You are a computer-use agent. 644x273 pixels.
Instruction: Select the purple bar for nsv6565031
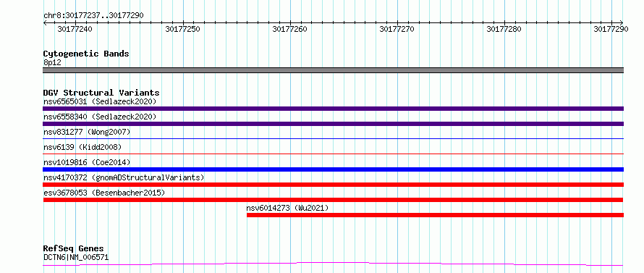pyautogui.click(x=333, y=109)
